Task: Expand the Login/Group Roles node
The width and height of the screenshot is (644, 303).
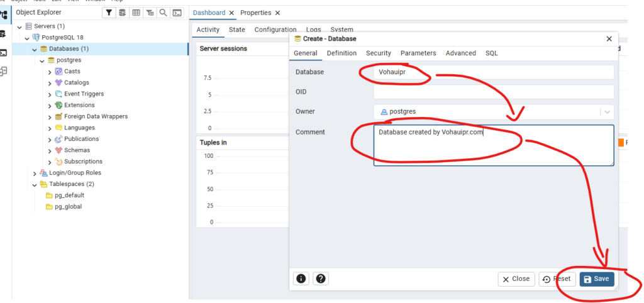Action: coord(35,173)
